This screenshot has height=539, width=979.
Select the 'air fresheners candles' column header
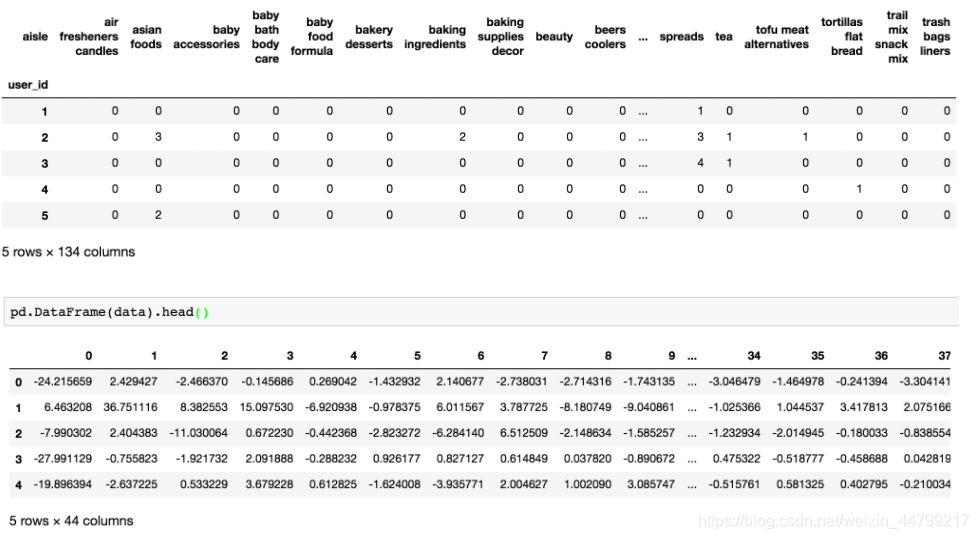click(x=89, y=37)
